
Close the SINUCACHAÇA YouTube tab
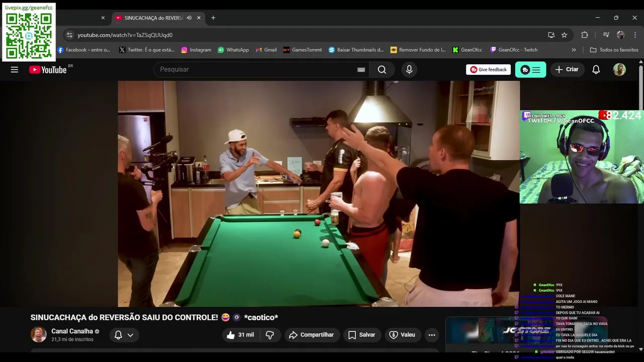click(199, 18)
